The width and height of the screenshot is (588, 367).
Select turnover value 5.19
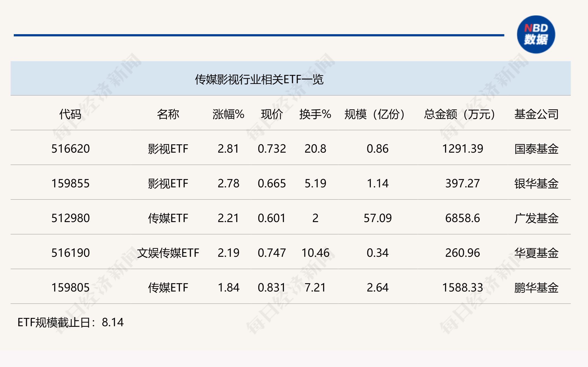click(x=315, y=183)
